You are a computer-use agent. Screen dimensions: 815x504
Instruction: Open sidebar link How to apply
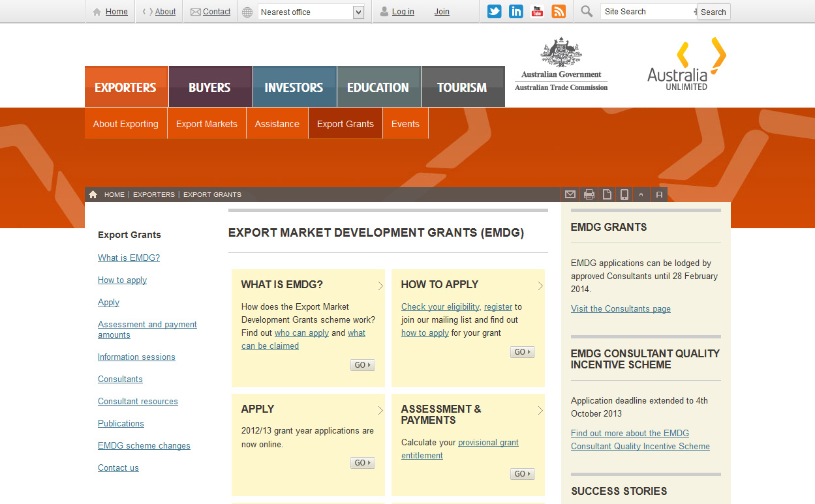[x=122, y=280]
